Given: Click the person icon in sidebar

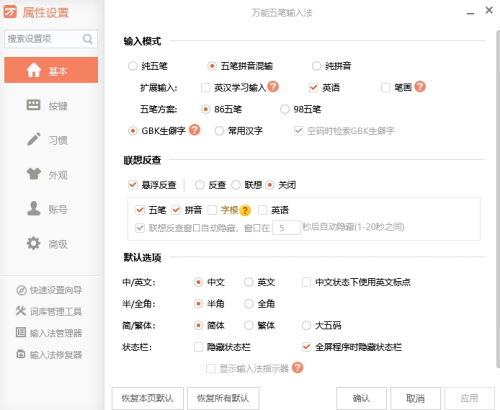Looking at the screenshot, I should (x=34, y=208).
